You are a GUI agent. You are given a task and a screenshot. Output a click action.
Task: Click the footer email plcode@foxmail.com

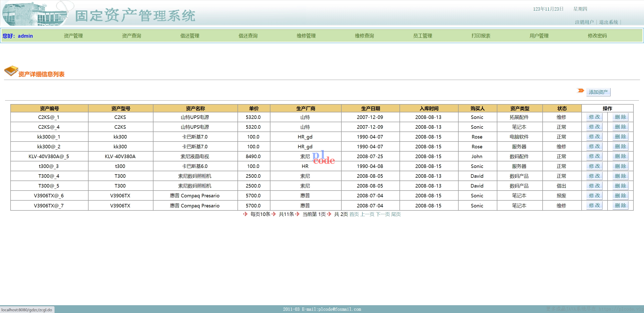tap(340, 309)
